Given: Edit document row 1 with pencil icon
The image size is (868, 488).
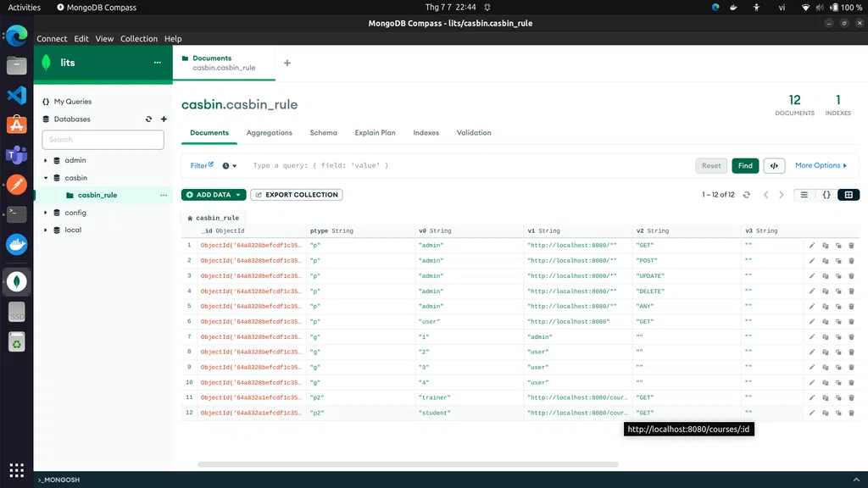Looking at the screenshot, I should coord(811,245).
